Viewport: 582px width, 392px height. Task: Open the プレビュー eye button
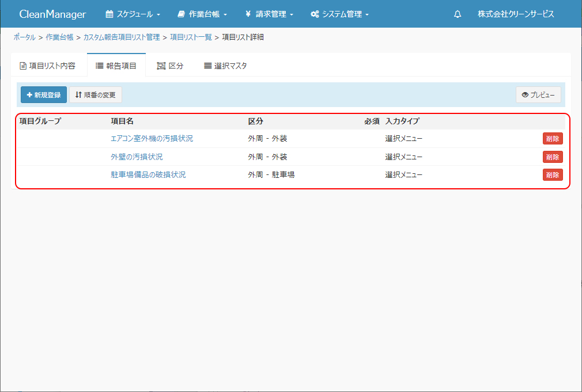538,95
